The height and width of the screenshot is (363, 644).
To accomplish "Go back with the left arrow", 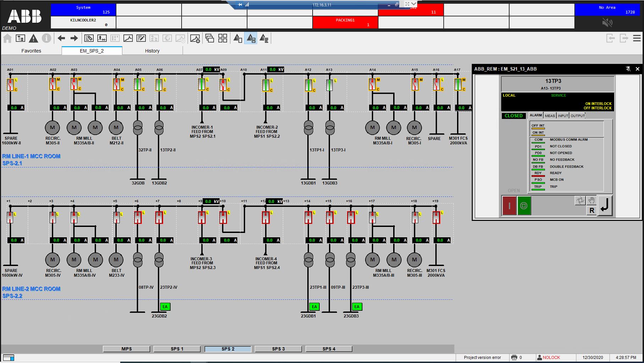I will 61,38.
